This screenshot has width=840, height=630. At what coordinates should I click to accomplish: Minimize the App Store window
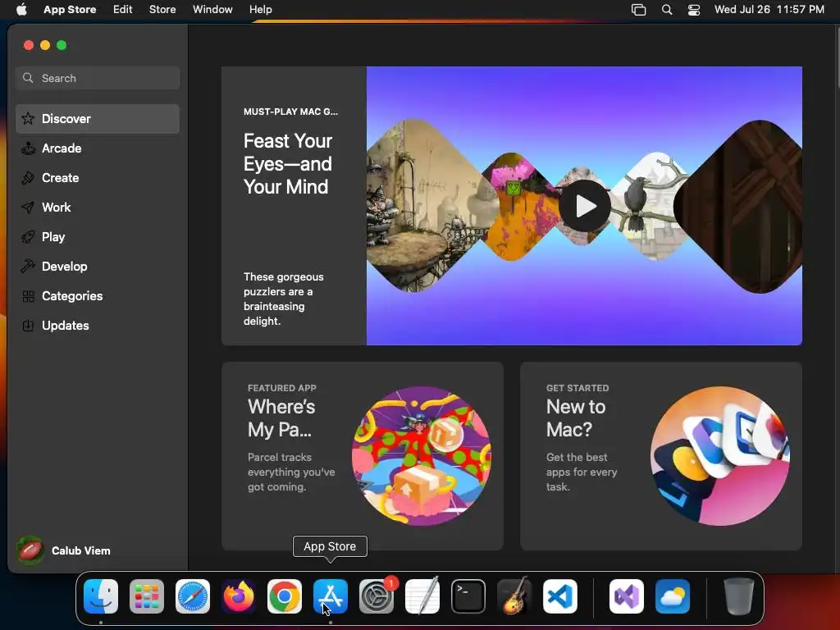click(x=45, y=45)
